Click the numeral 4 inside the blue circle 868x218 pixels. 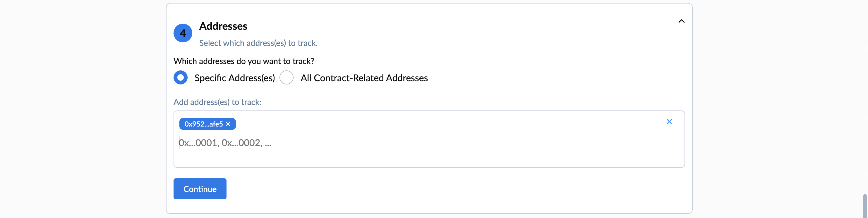click(x=183, y=33)
